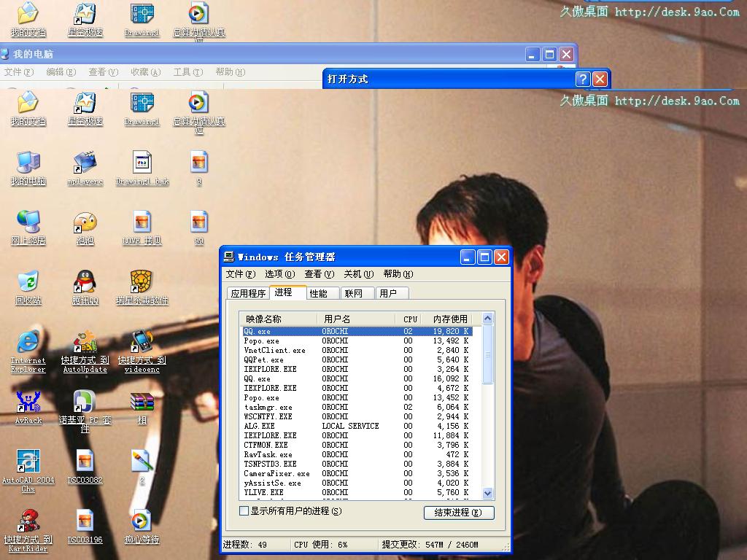Open the Internet Explorer desktop icon

pos(28,342)
